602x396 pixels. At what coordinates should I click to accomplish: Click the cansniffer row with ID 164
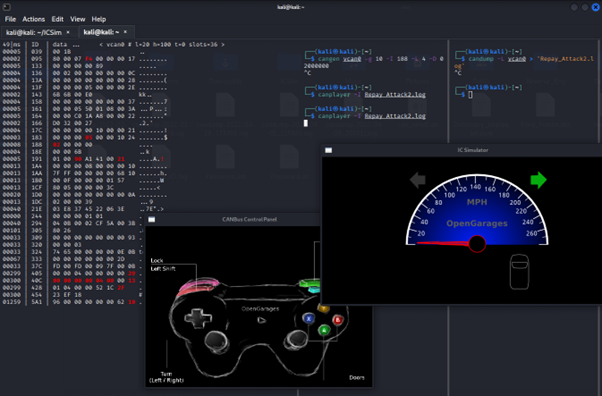pyautogui.click(x=85, y=116)
